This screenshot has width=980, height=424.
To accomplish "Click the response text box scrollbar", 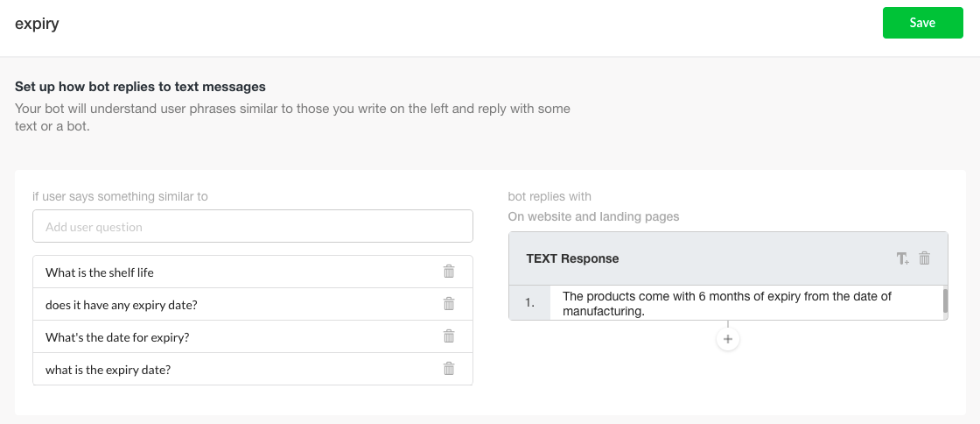I will [945, 300].
